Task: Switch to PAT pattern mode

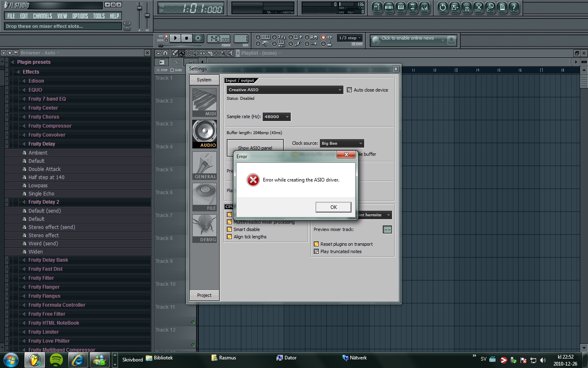Action: tap(166, 36)
